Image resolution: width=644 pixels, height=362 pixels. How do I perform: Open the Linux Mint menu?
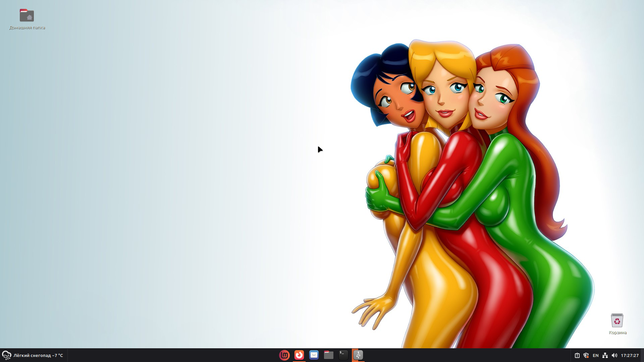click(284, 355)
